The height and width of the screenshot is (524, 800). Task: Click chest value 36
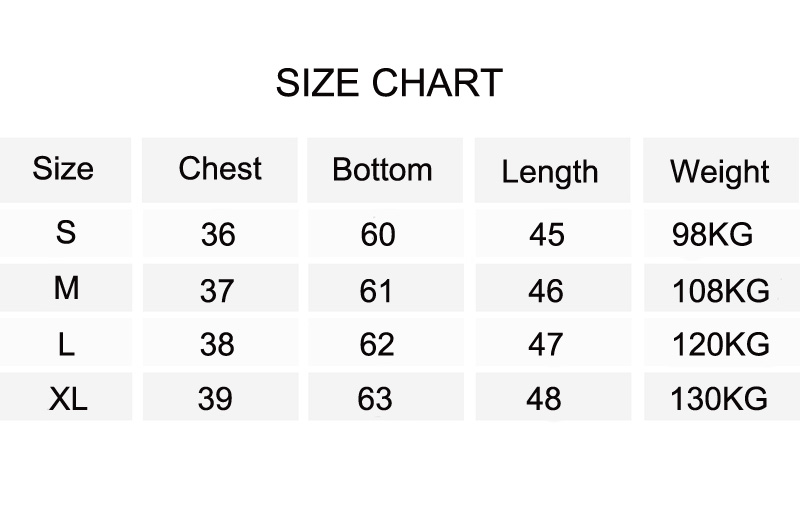click(218, 235)
